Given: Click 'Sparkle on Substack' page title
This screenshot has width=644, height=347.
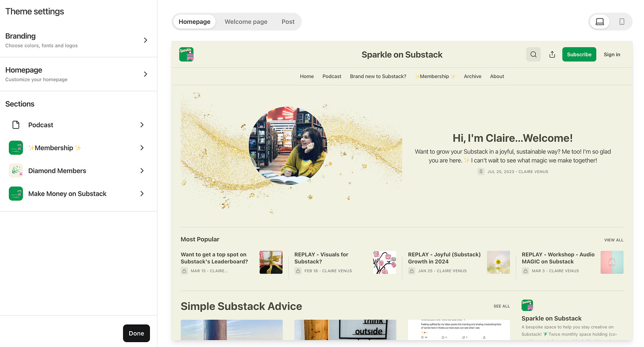Looking at the screenshot, I should 402,55.
